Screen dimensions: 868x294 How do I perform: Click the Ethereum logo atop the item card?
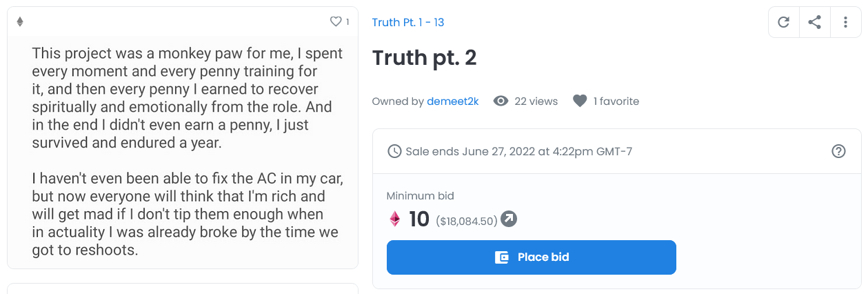(20, 22)
